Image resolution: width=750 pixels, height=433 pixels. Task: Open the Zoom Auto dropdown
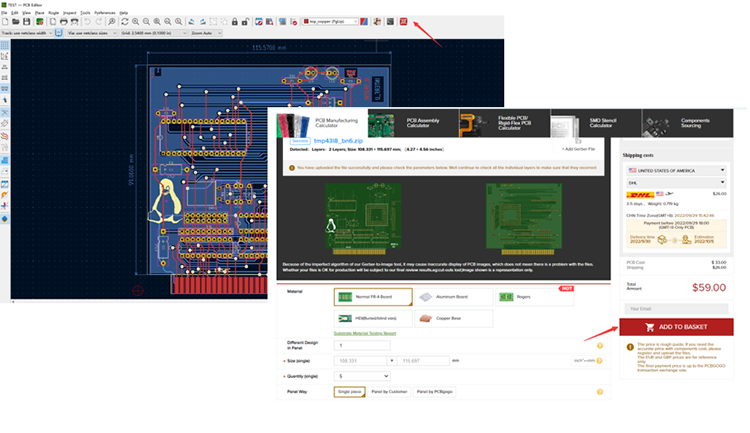coord(206,33)
